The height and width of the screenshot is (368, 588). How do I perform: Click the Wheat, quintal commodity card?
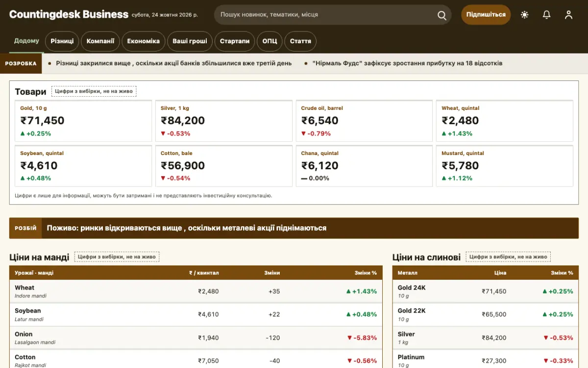(505, 121)
